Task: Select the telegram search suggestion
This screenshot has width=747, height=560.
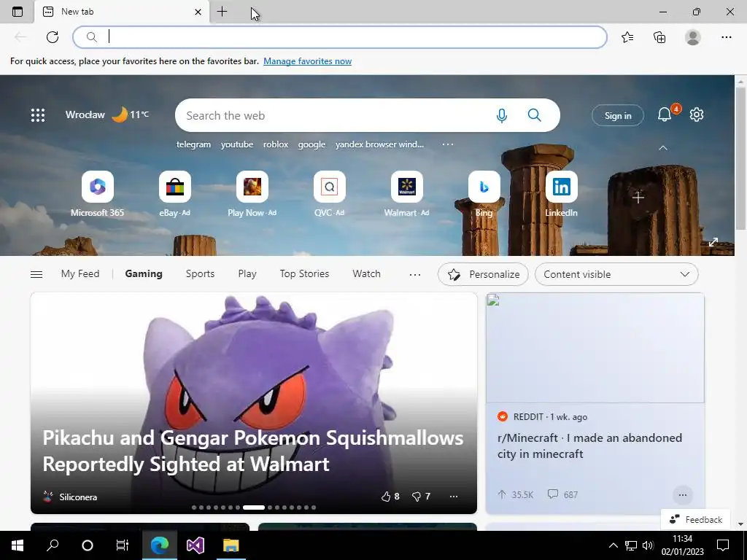Action: point(193,144)
